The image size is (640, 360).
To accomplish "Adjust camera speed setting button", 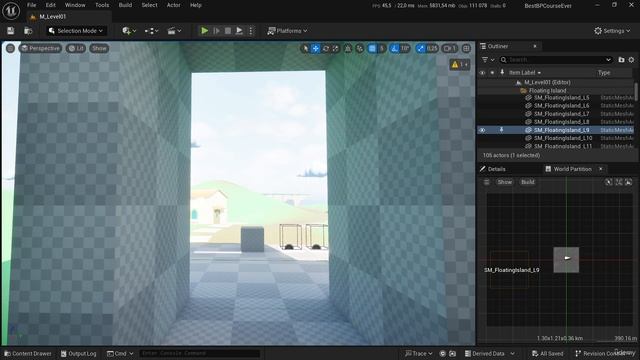I will click(x=450, y=48).
